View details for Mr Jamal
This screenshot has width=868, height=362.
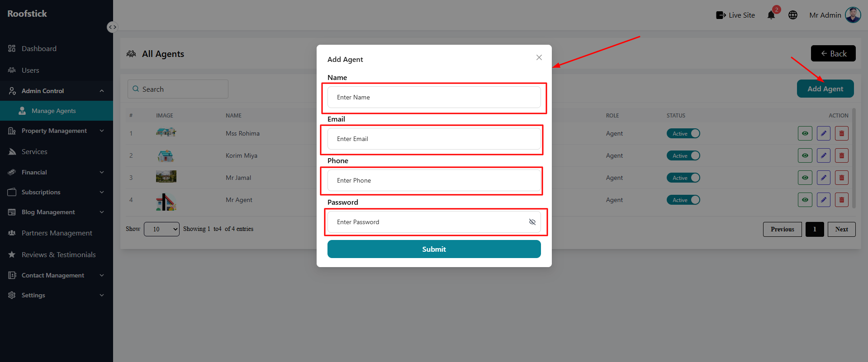805,178
